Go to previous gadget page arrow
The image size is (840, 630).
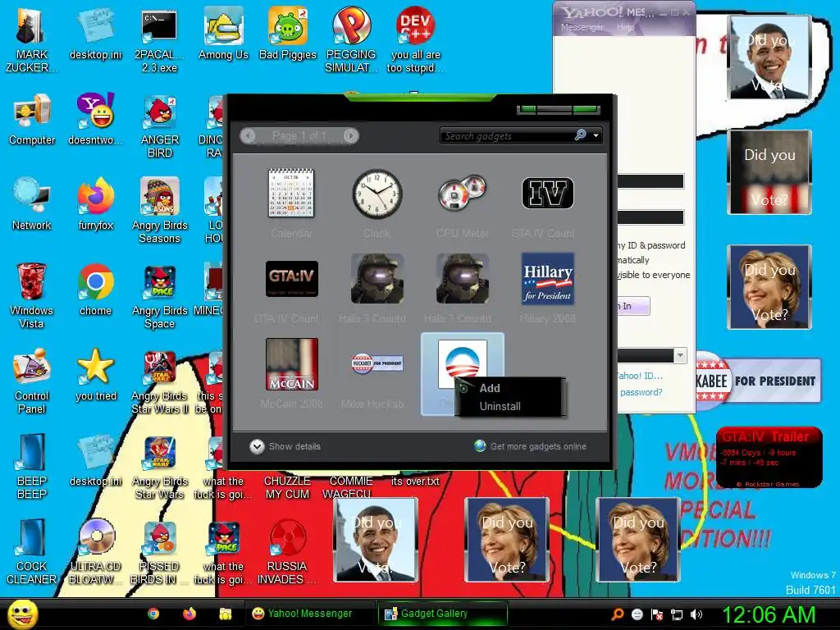pos(248,135)
